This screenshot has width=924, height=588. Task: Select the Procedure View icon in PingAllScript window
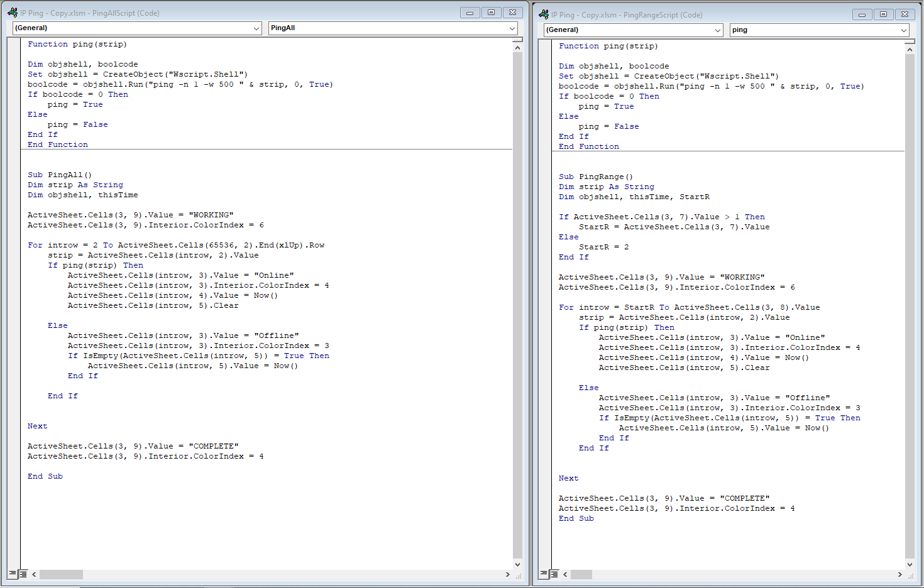pyautogui.click(x=14, y=574)
